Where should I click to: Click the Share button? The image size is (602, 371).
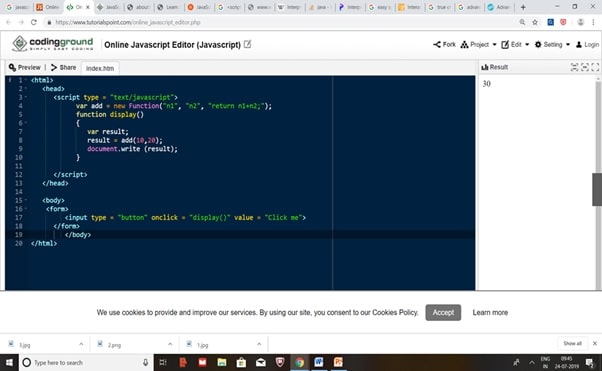point(63,67)
